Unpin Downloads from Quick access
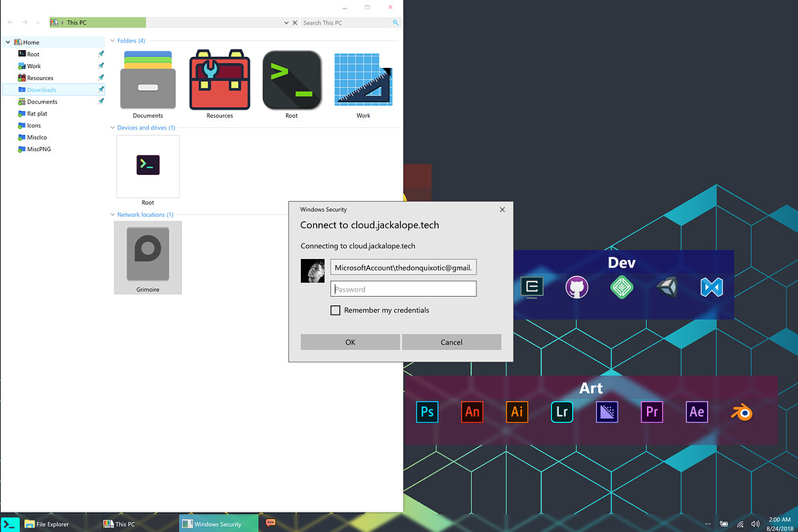The height and width of the screenshot is (532, 798). click(x=99, y=89)
